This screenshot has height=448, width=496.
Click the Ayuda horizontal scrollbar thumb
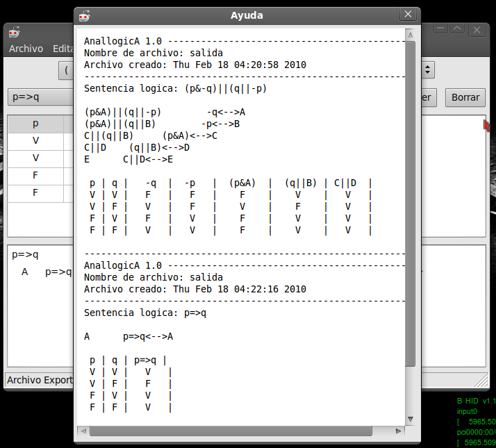click(x=231, y=431)
